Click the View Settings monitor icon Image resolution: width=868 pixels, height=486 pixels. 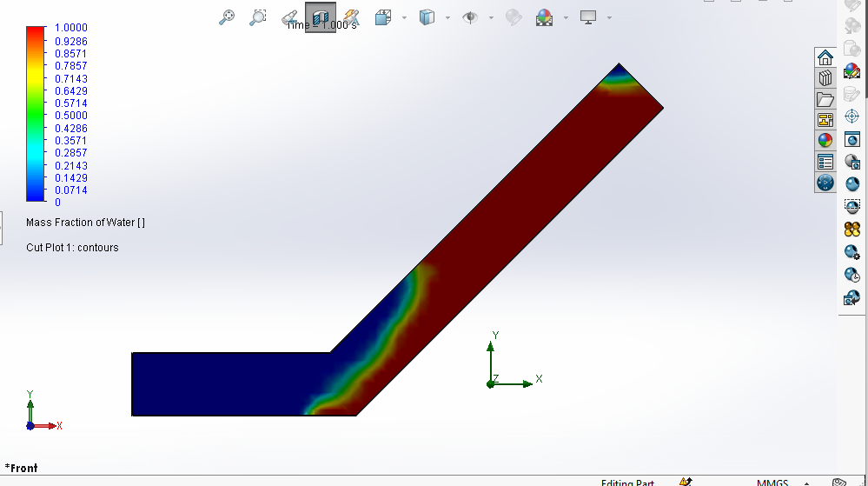pos(588,17)
